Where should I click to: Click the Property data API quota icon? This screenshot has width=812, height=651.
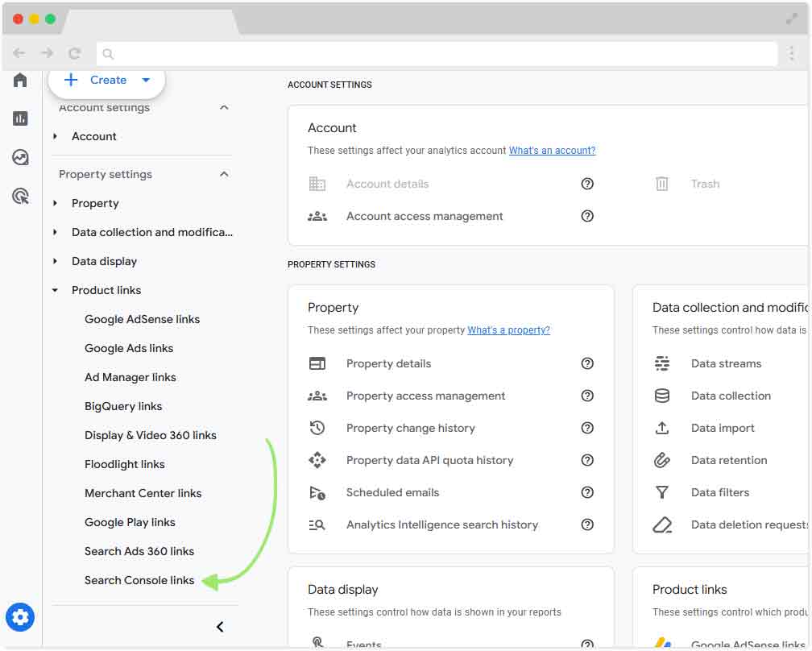317,460
